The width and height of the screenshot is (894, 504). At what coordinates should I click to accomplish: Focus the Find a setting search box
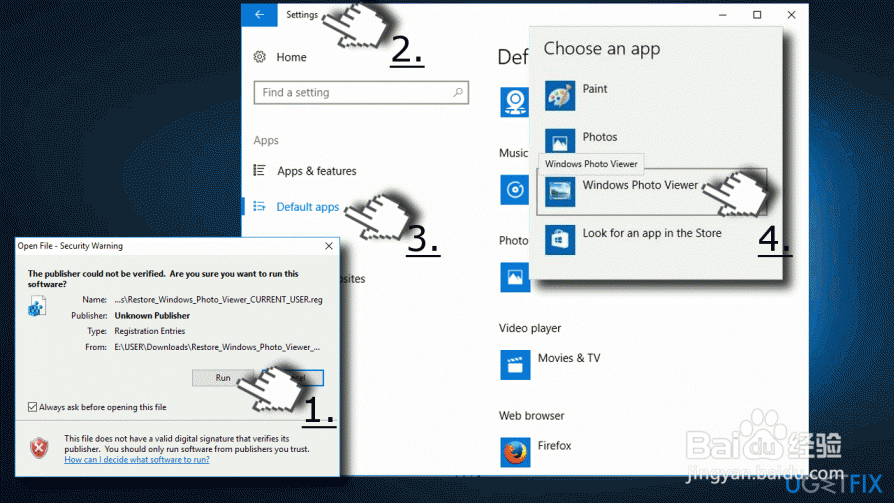(361, 92)
